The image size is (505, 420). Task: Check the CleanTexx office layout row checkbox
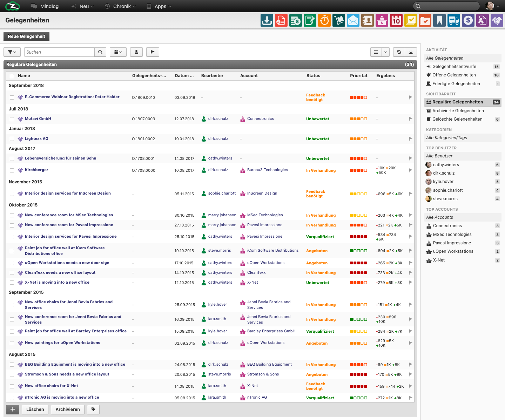point(12,273)
